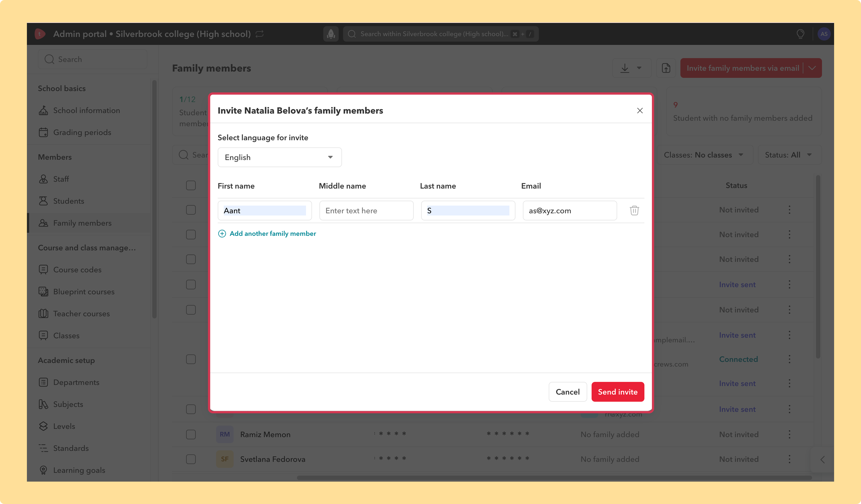Click the Last name field containing S
This screenshot has height=504, width=861.
468,211
